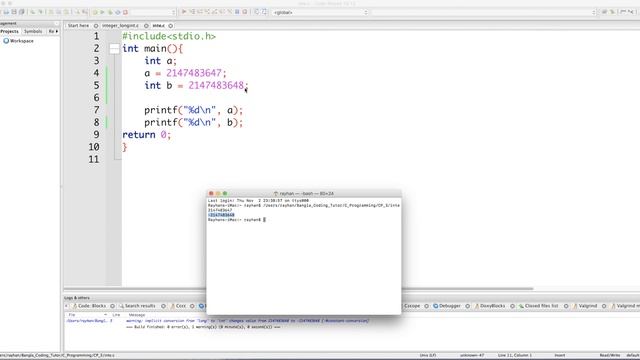Copy selection using the toolbar Copy icon
The image size is (640, 360).
58,12
